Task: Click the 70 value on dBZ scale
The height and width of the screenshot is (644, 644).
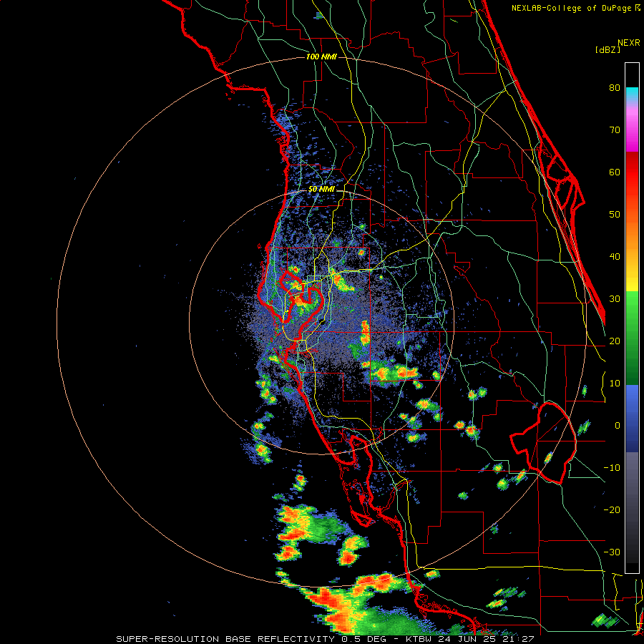Action: pyautogui.click(x=615, y=130)
